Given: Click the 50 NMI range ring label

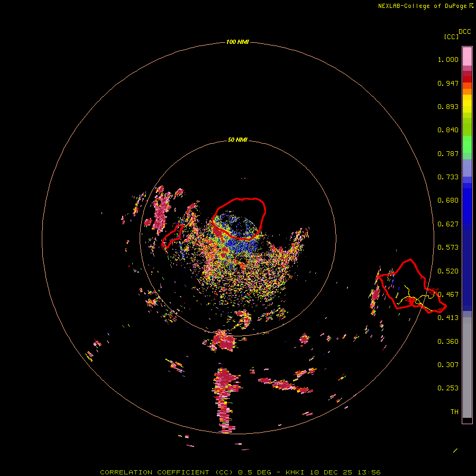Looking at the screenshot, I should tap(237, 140).
